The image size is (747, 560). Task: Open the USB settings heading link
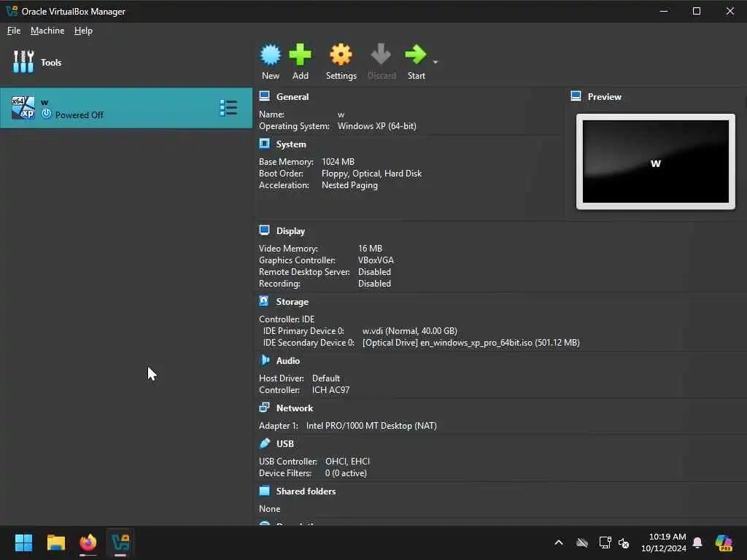tap(285, 444)
